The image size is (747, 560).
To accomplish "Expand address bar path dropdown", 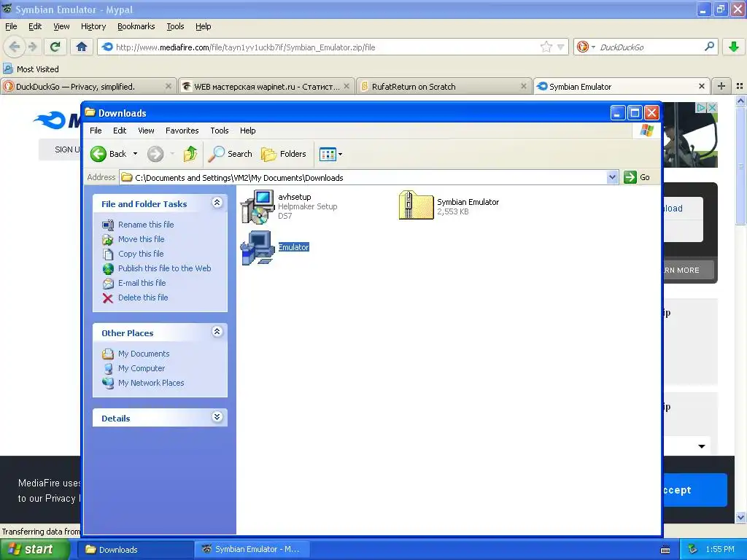I will pos(613,178).
